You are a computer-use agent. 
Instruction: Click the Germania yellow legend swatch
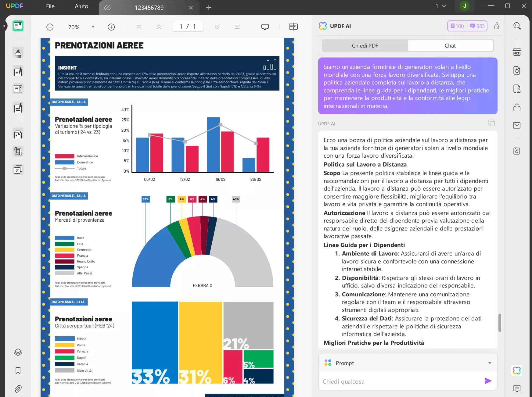[65, 250]
